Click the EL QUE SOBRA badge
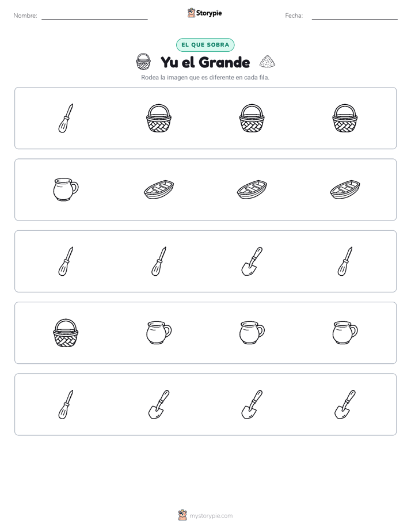This screenshot has width=411, height=532. point(205,45)
